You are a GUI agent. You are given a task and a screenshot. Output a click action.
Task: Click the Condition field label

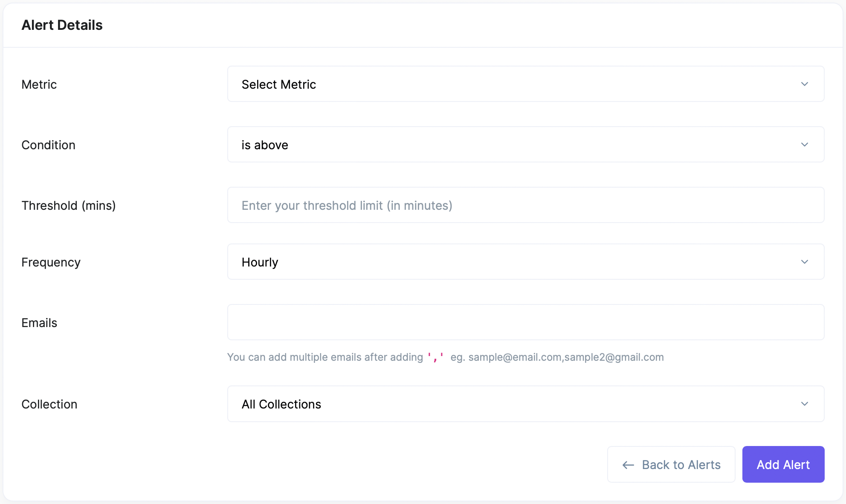coord(49,145)
